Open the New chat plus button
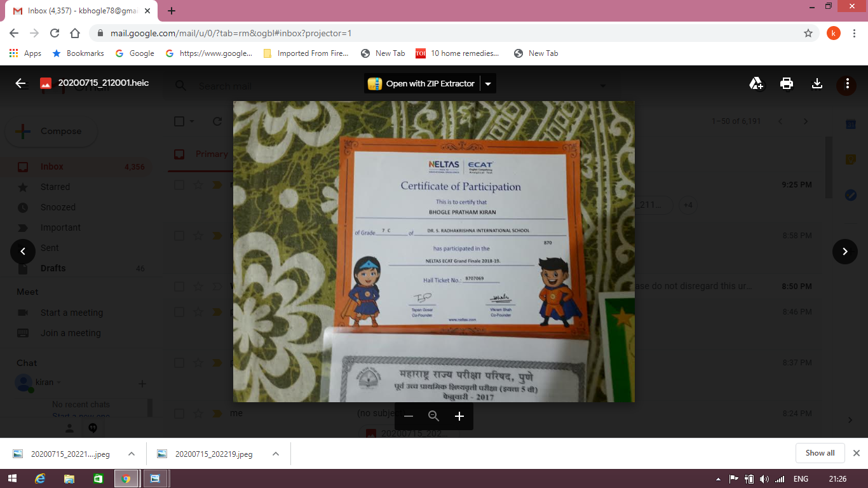 (142, 383)
